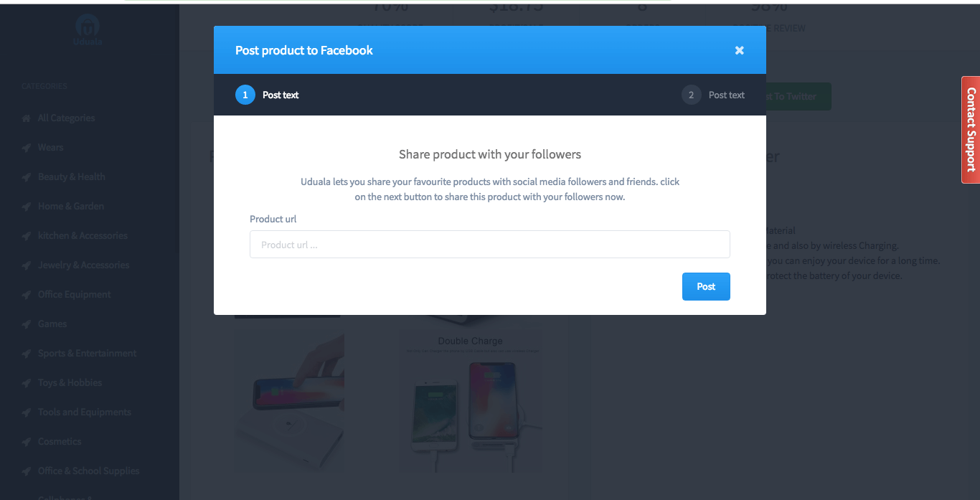This screenshot has width=980, height=500.
Task: Open the Contact Support side tab
Action: [x=971, y=130]
